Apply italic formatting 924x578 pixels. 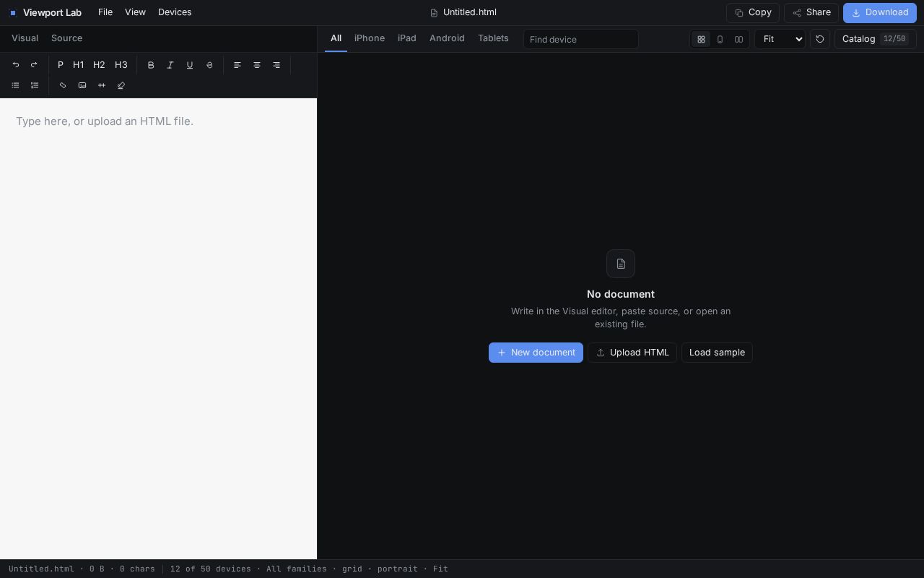tap(170, 65)
